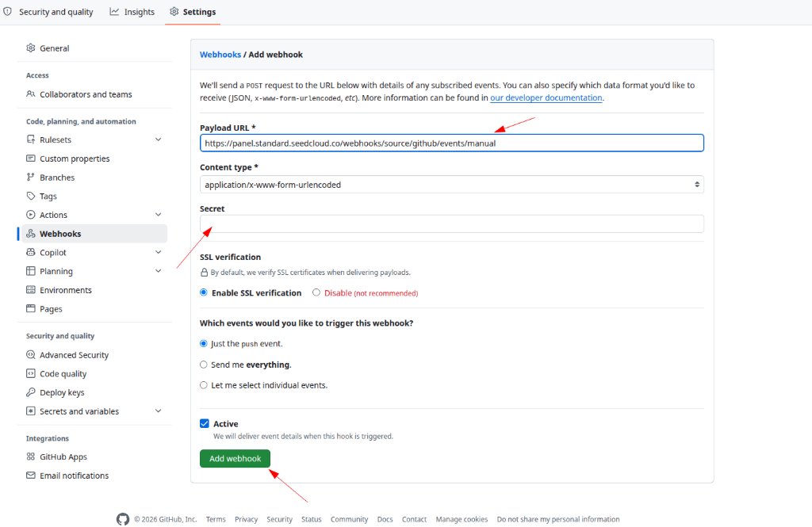The width and height of the screenshot is (812, 527).
Task: Click the Status footer link
Action: pyautogui.click(x=311, y=519)
